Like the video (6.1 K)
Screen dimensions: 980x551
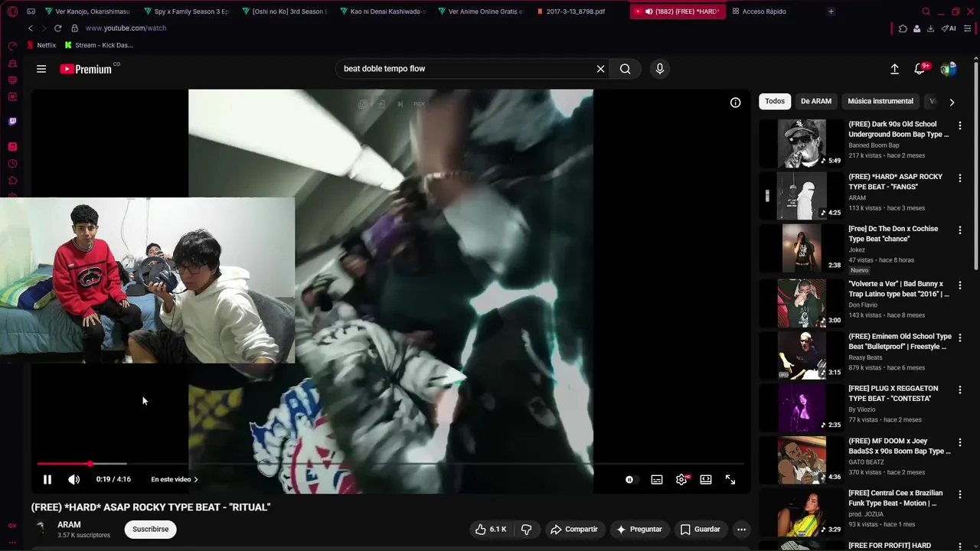click(x=490, y=530)
